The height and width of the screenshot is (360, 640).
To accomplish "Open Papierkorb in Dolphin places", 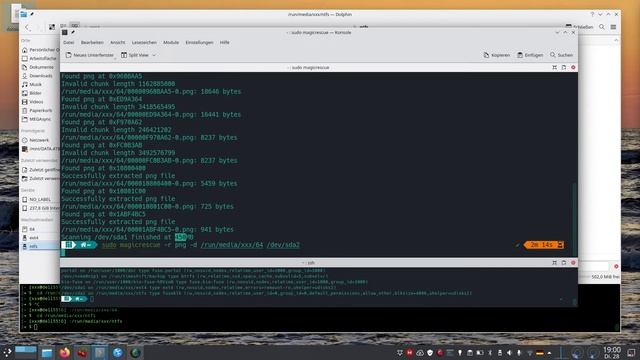I will click(x=40, y=111).
